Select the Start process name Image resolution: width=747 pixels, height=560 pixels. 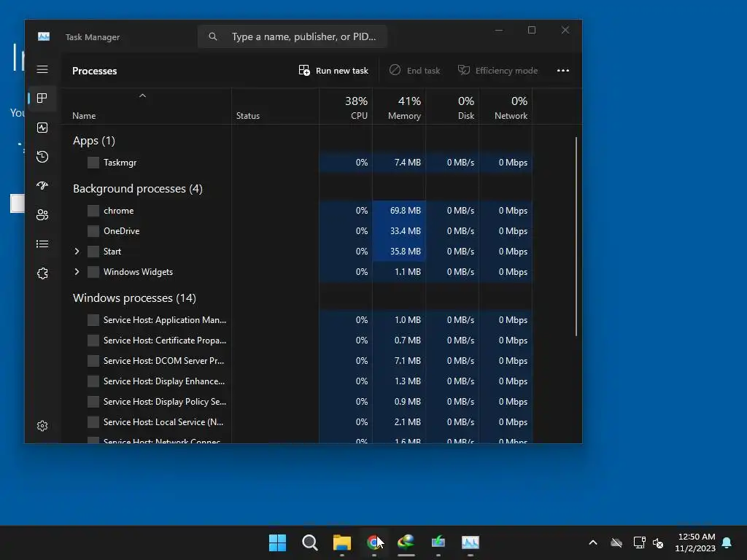112,252
